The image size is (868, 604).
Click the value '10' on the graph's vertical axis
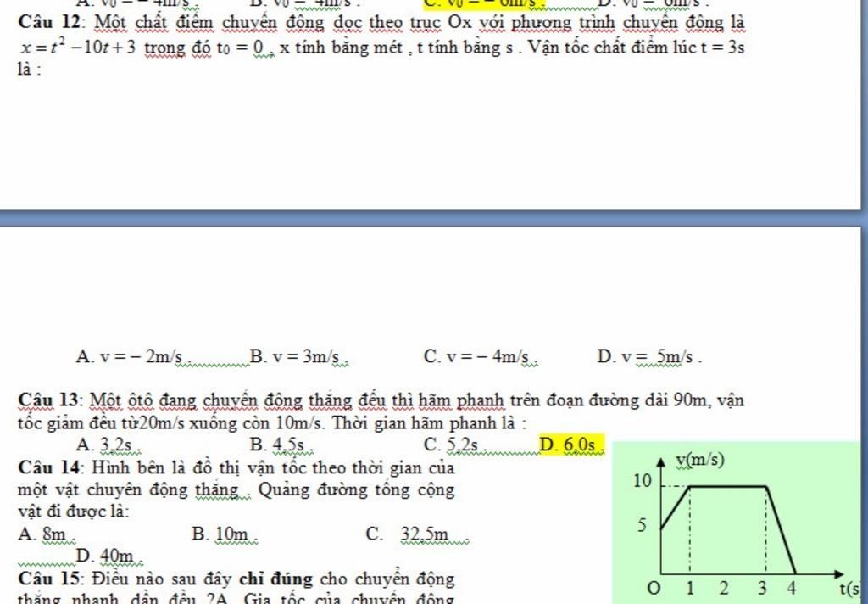click(x=642, y=482)
